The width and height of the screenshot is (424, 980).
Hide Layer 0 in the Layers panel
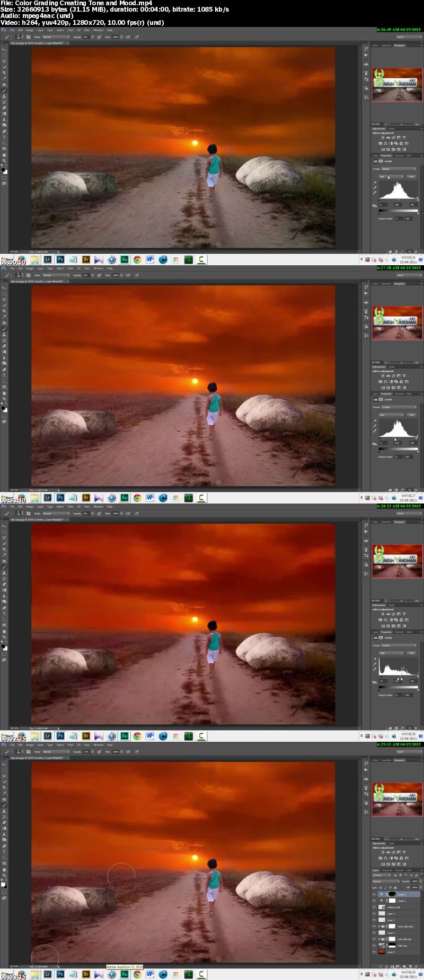[x=374, y=952]
